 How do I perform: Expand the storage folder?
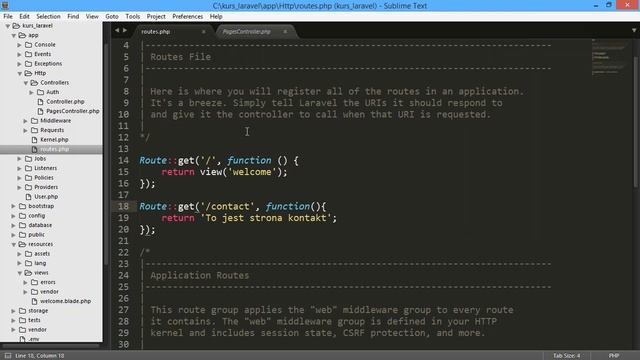tap(14, 311)
